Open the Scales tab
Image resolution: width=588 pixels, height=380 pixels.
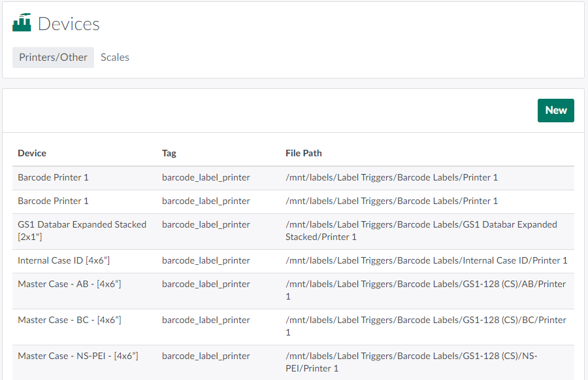115,58
